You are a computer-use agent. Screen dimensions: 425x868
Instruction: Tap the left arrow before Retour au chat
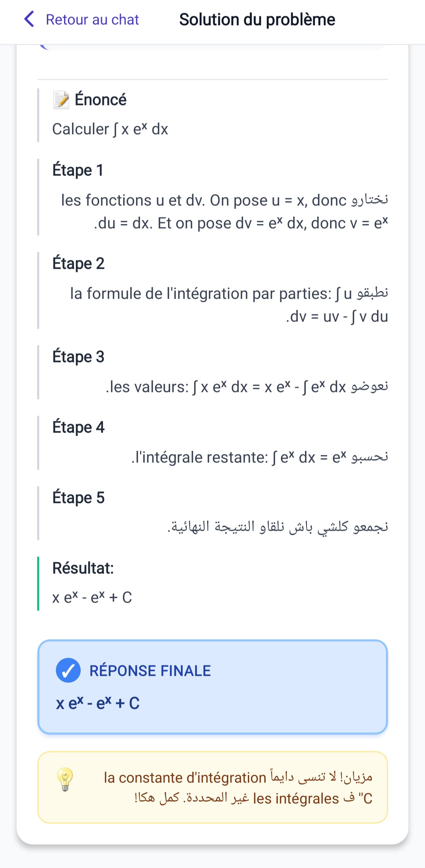pos(29,19)
